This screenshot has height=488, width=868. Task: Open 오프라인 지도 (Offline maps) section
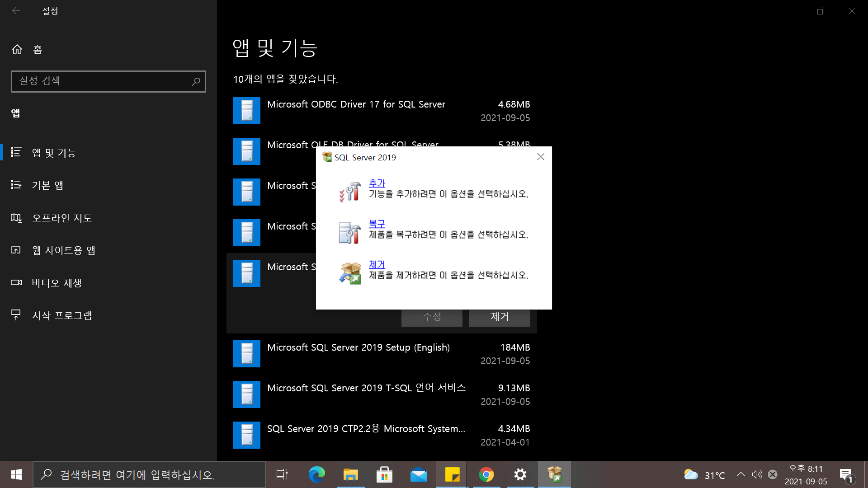click(62, 218)
